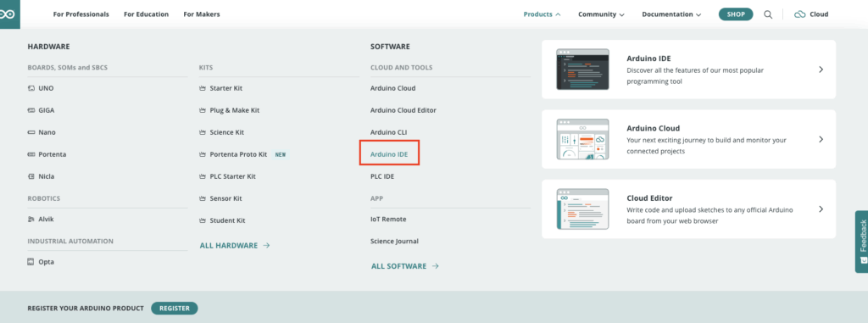Image resolution: width=868 pixels, height=323 pixels.
Task: Click the UNO board icon
Action: pyautogui.click(x=31, y=88)
